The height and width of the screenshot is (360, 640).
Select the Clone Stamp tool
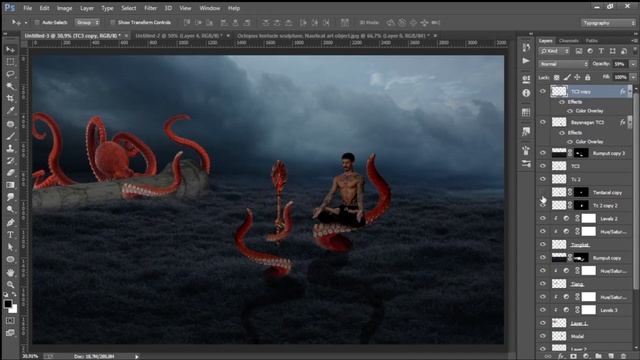click(x=10, y=148)
